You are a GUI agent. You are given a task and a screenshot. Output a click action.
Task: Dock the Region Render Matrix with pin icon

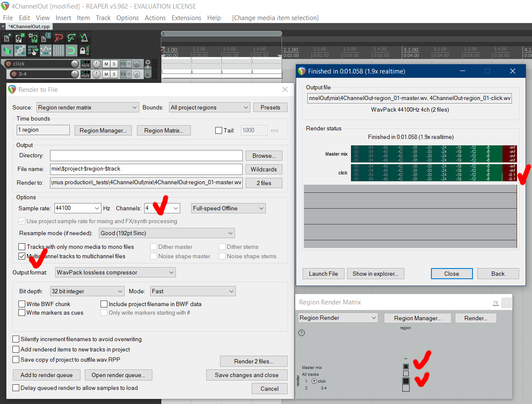click(x=496, y=303)
